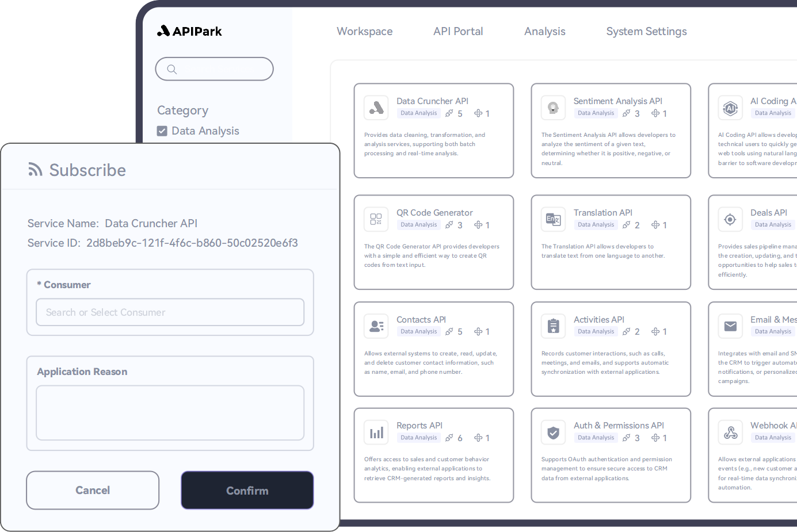Open the Analysis section

[544, 31]
